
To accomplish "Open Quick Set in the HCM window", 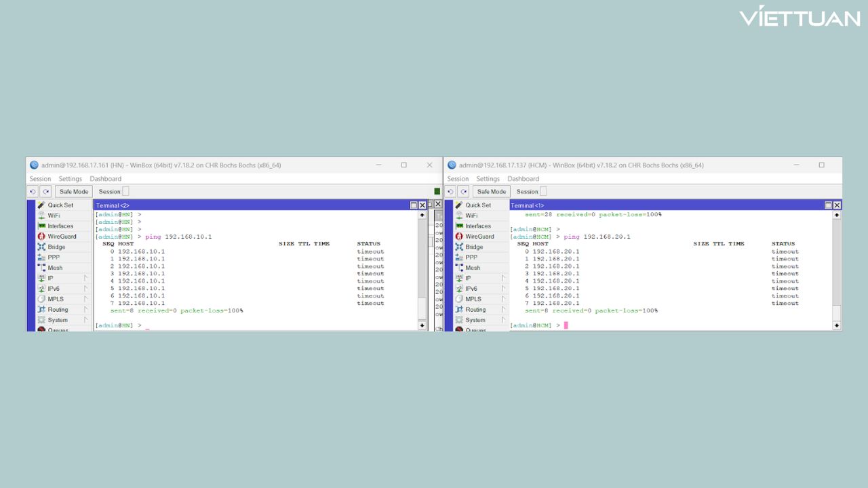I will (477, 205).
